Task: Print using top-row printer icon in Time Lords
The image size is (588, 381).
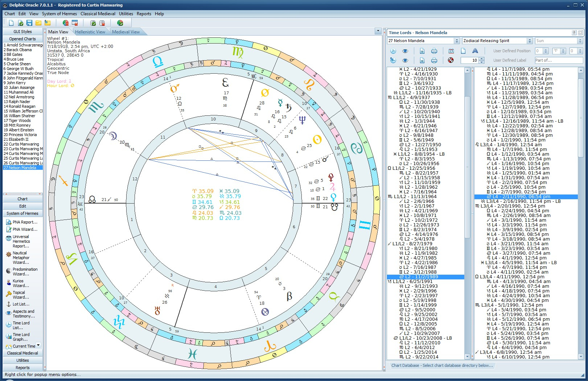Action: 434,51
